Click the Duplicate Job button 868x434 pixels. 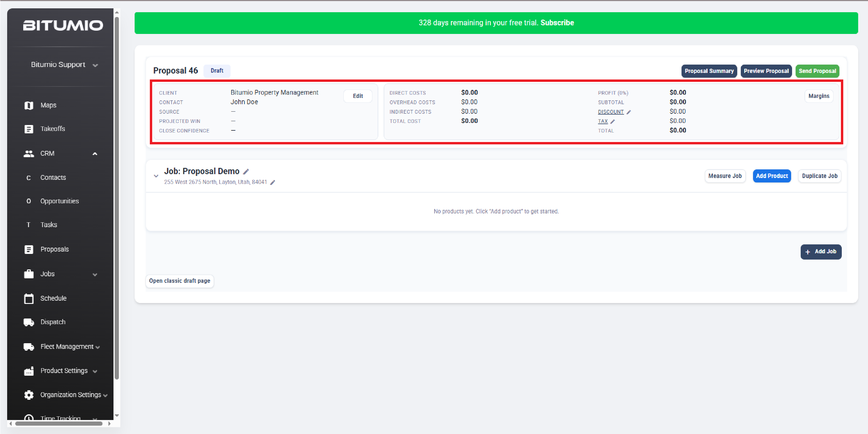819,176
